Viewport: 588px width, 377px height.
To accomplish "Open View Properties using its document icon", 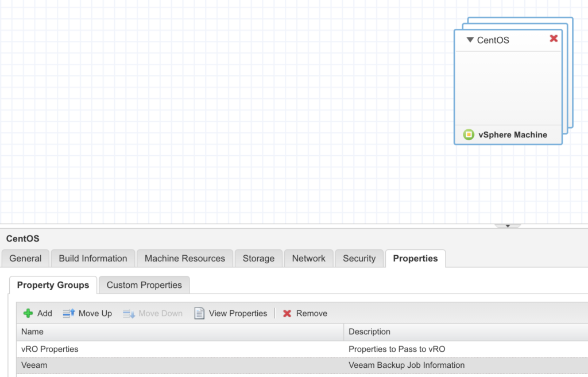I will point(199,313).
